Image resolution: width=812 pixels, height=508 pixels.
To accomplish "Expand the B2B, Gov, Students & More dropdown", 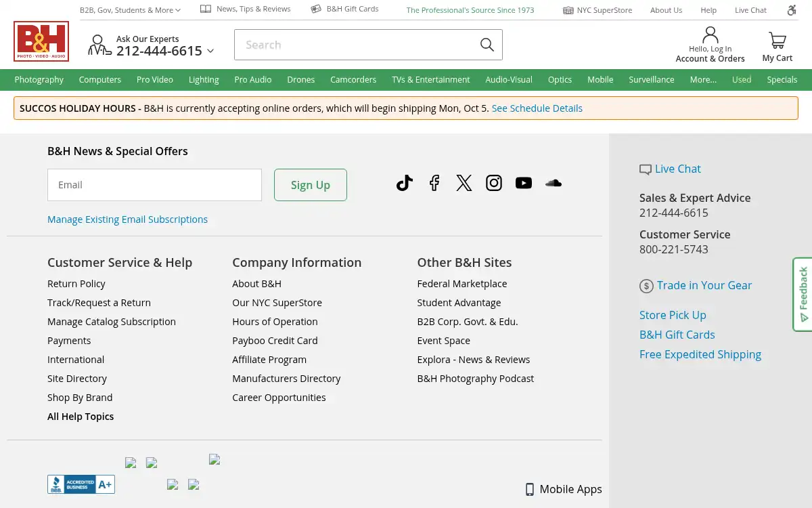I will (131, 10).
